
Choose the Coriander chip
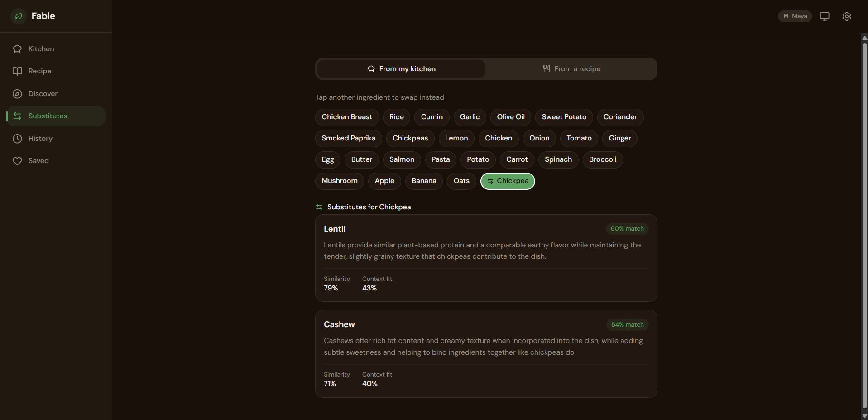tap(620, 117)
